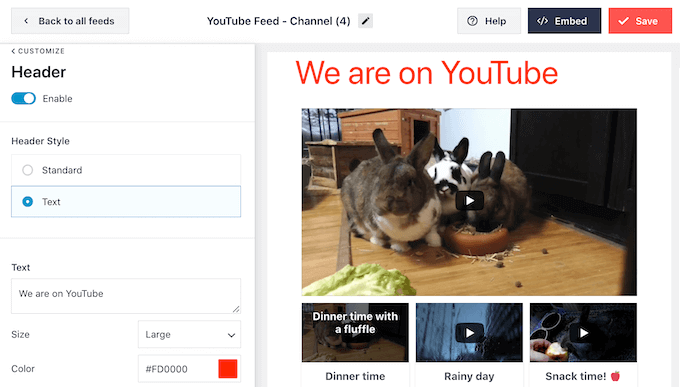The height and width of the screenshot is (387, 680).
Task: Open the red color swatch picker
Action: [x=228, y=369]
